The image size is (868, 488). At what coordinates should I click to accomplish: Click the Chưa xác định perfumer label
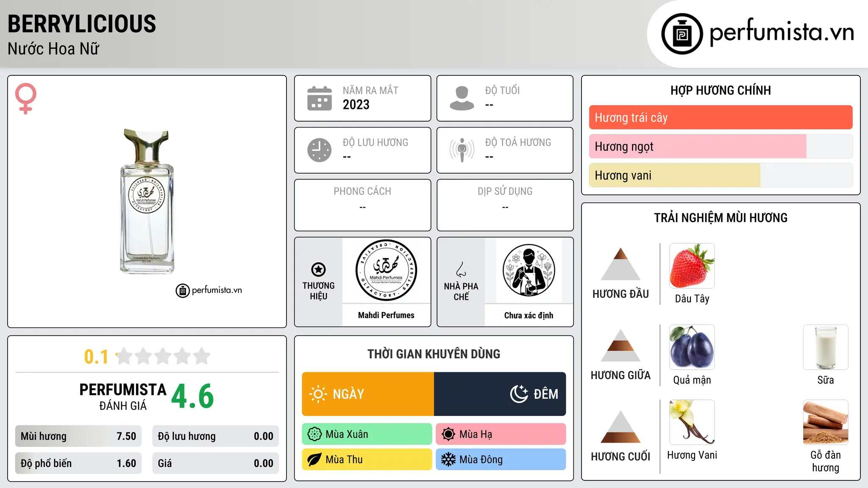tap(529, 315)
